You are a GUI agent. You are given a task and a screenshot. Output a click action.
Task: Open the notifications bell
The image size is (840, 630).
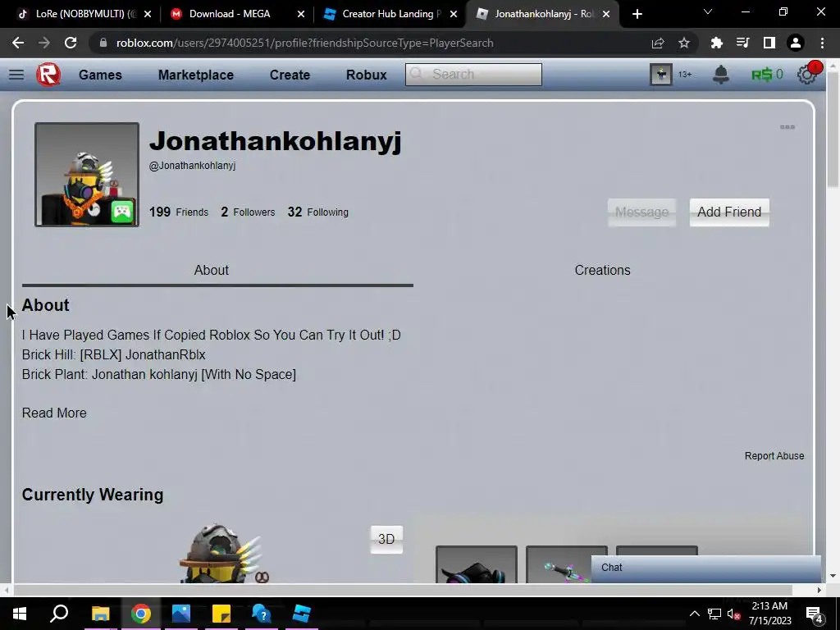[x=720, y=75]
